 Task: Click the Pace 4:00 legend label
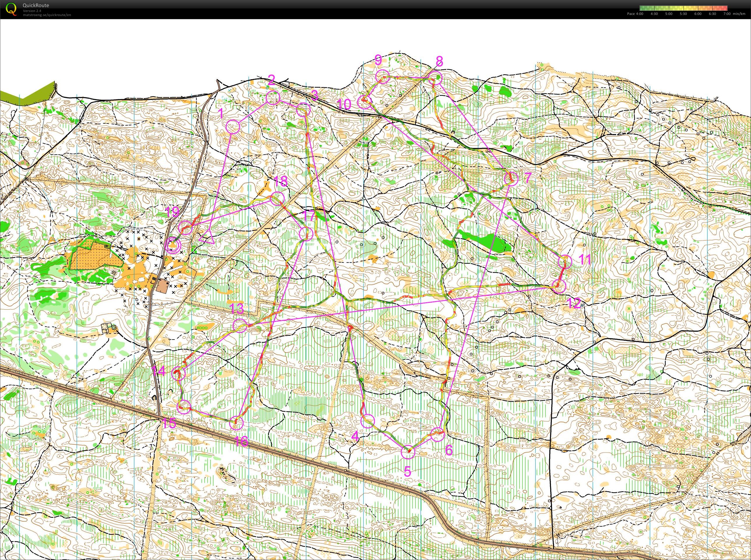coord(635,14)
